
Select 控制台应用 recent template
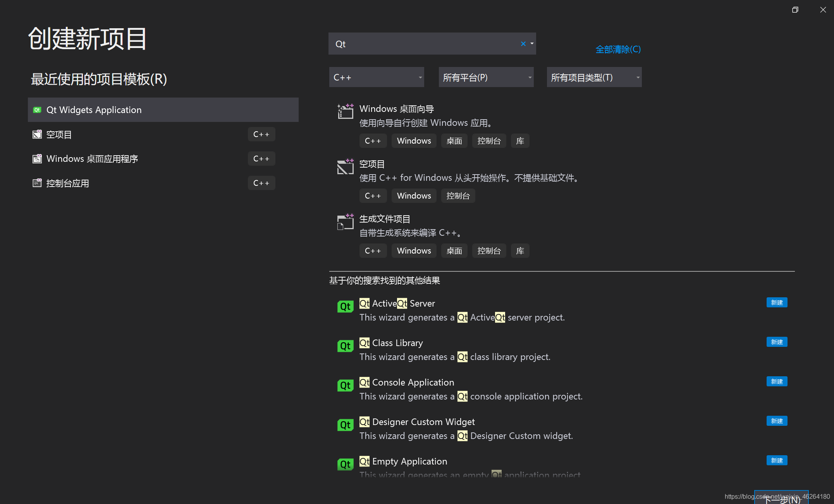(163, 183)
